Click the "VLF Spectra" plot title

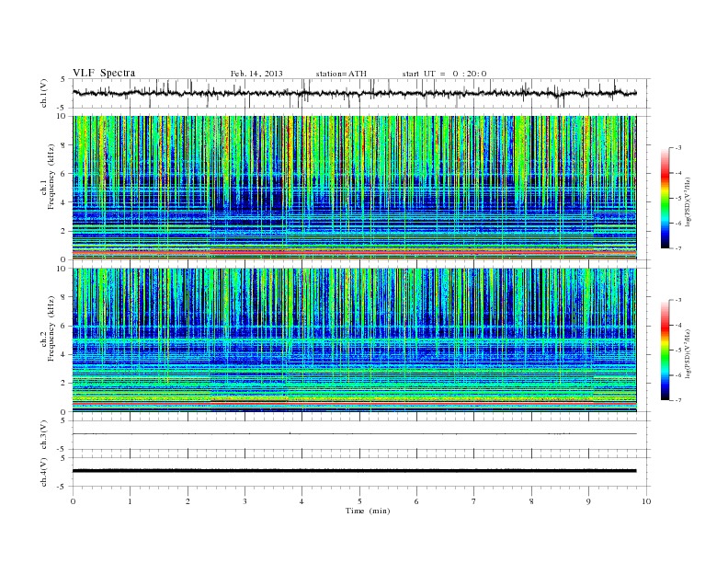click(104, 73)
